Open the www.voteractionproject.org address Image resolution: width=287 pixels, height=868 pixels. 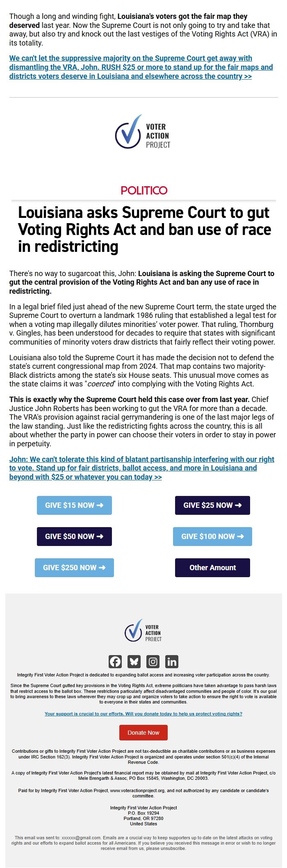(x=138, y=790)
